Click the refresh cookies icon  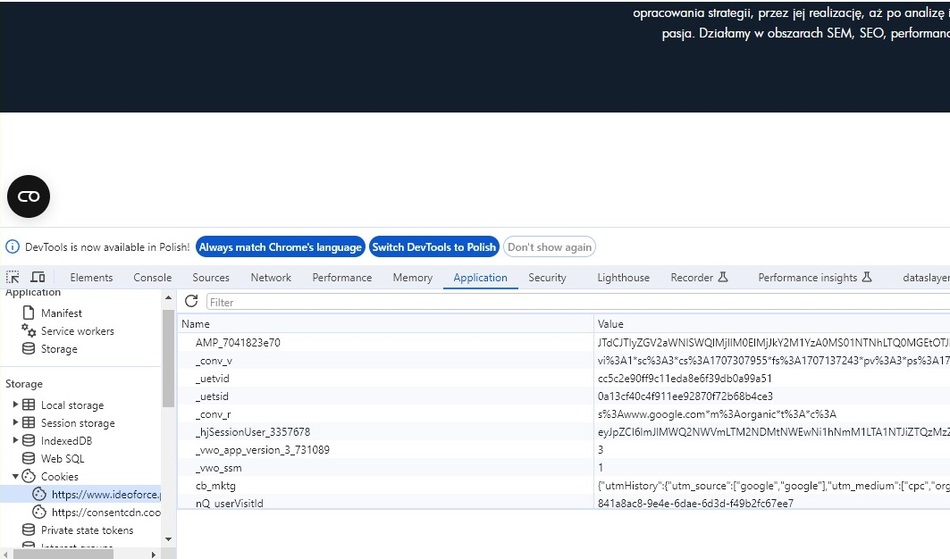click(x=191, y=301)
